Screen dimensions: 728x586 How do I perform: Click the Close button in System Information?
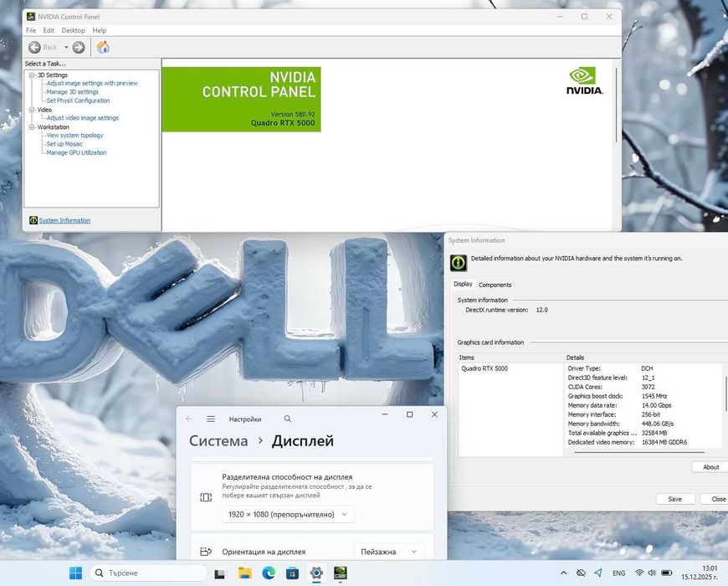(715, 499)
